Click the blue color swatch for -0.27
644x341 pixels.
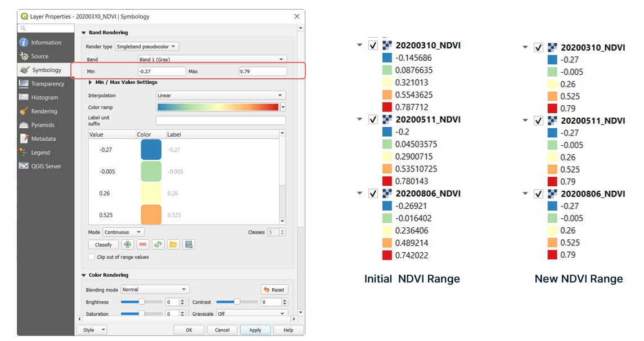click(151, 150)
